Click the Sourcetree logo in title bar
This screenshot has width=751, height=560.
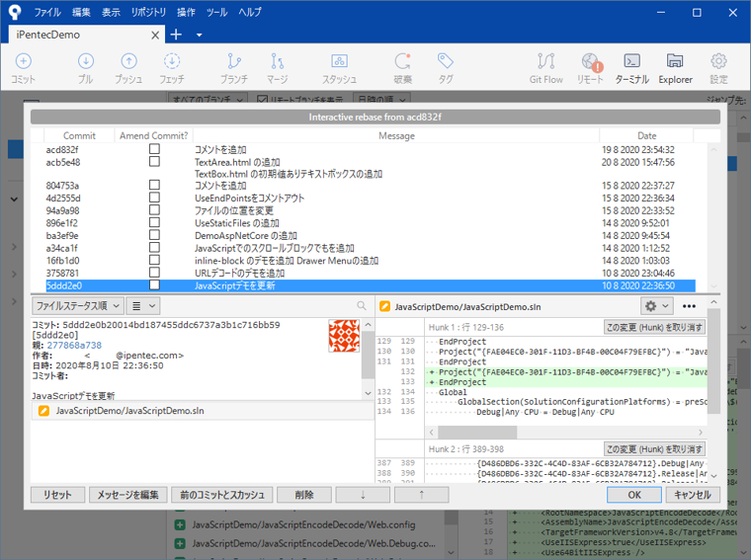tap(15, 12)
